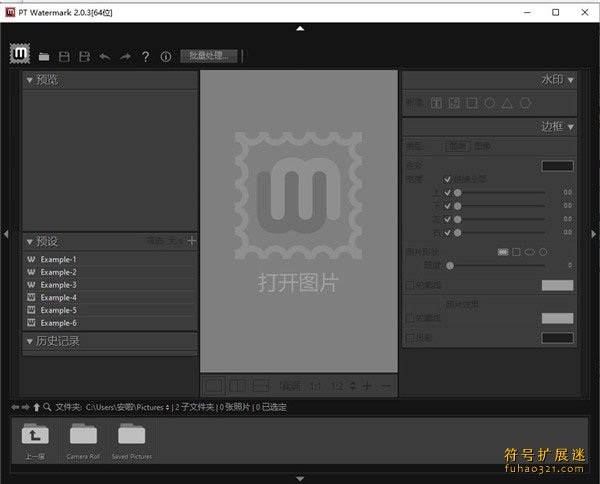The height and width of the screenshot is (484, 600).
Task: Collapse the 历史记录 history panel
Action: pos(29,341)
